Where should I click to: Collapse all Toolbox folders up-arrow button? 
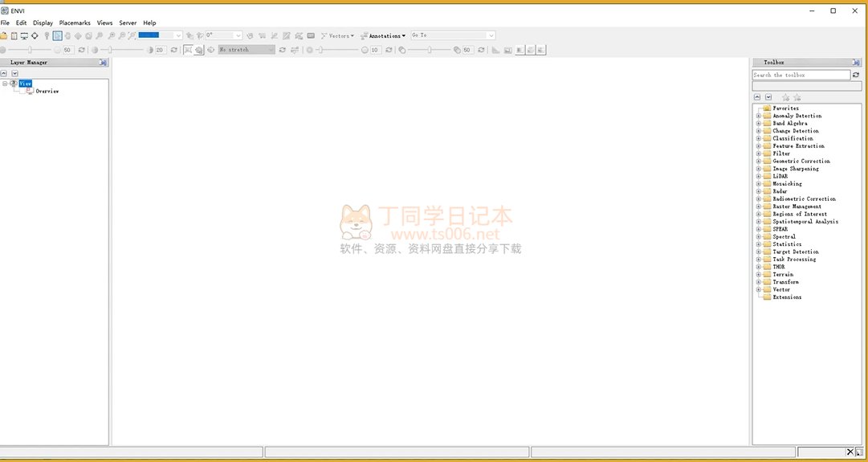[757, 97]
